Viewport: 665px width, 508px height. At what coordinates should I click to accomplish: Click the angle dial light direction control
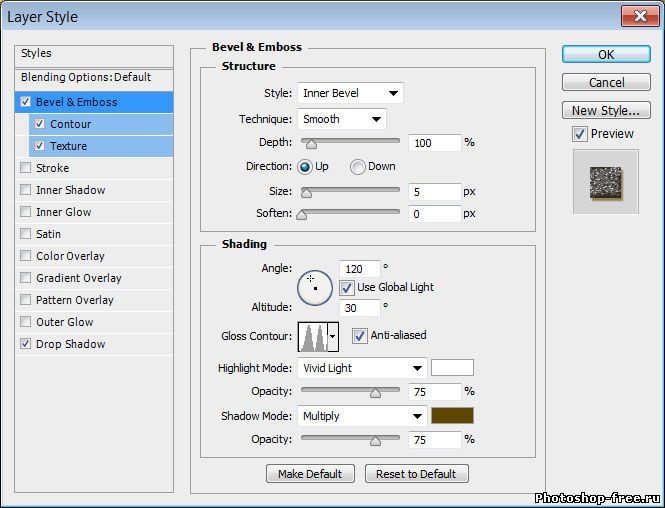(315, 286)
